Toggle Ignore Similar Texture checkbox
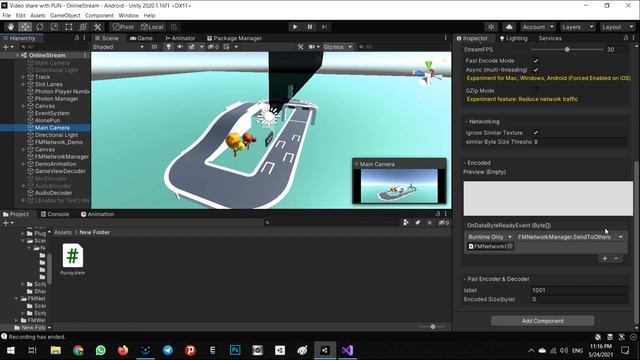The image size is (640, 360). [536, 133]
